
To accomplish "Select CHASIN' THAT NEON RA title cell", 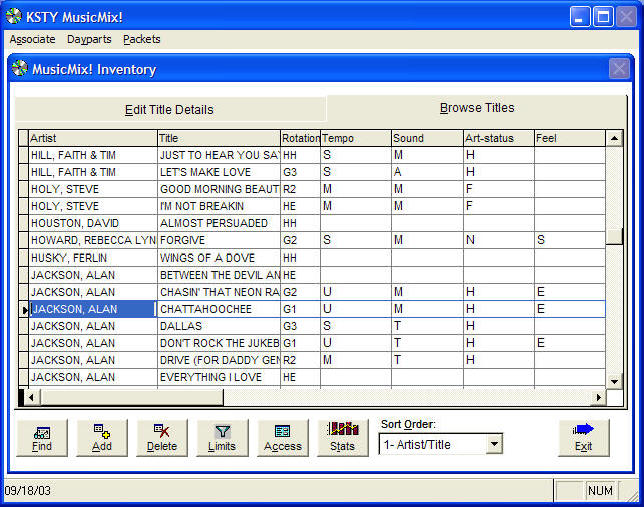I will coord(219,292).
